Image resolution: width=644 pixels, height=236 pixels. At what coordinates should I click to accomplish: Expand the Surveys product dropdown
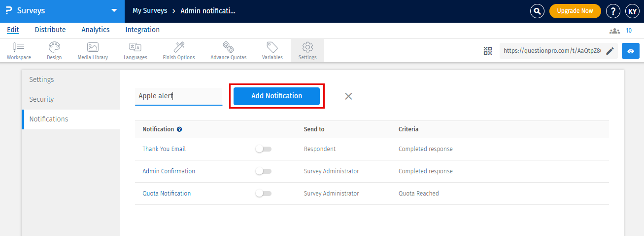114,11
